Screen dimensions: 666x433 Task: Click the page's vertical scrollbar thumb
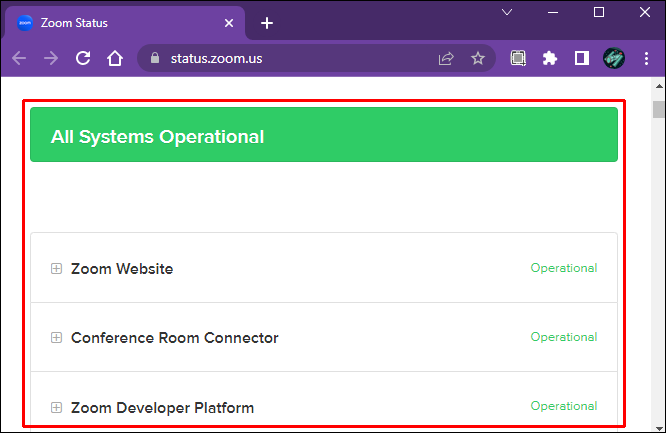[x=658, y=110]
